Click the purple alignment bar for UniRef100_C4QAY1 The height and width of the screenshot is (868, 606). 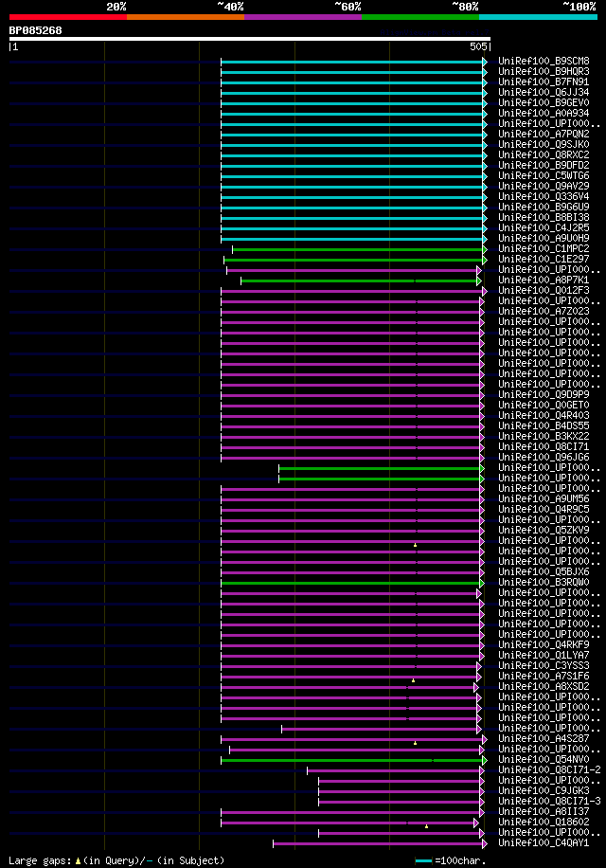(x=380, y=843)
